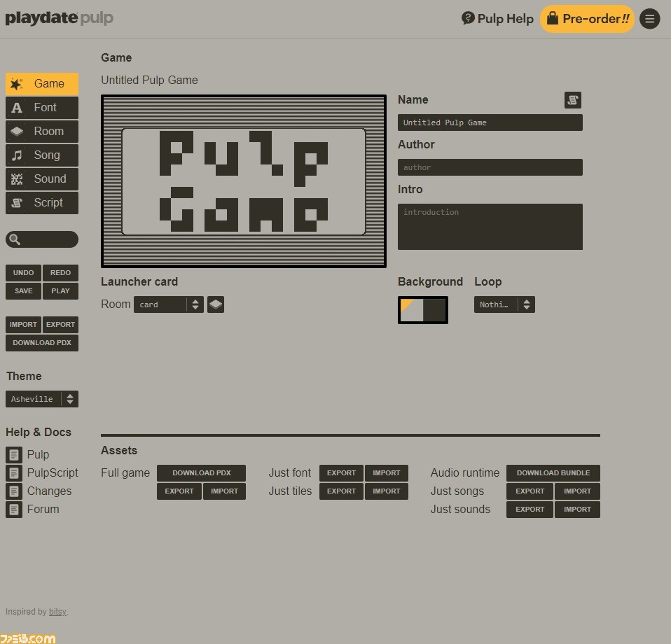Image resolution: width=671 pixels, height=644 pixels.
Task: Click the playdate pulp logo
Action: 59,18
